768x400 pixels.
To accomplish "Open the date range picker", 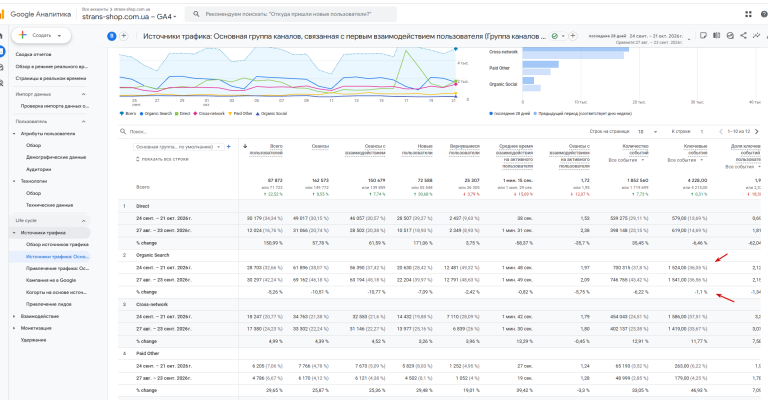I will coord(638,39).
